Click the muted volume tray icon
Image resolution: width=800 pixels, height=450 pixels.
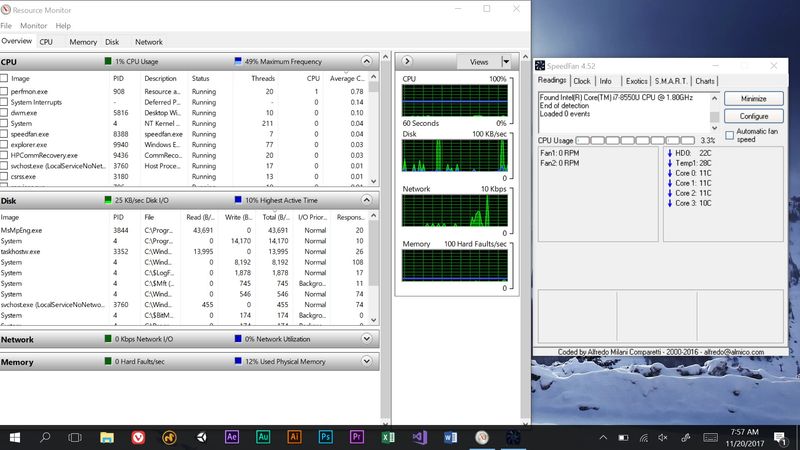663,437
